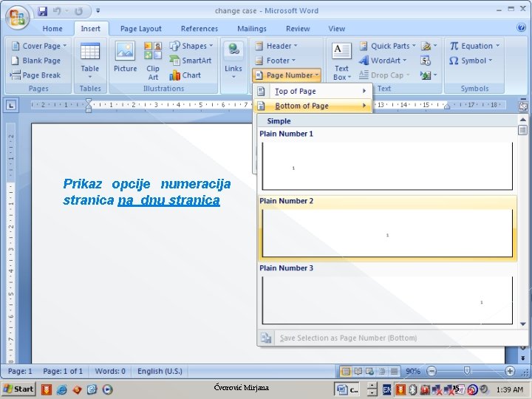Open the Table insert menu

click(90, 61)
